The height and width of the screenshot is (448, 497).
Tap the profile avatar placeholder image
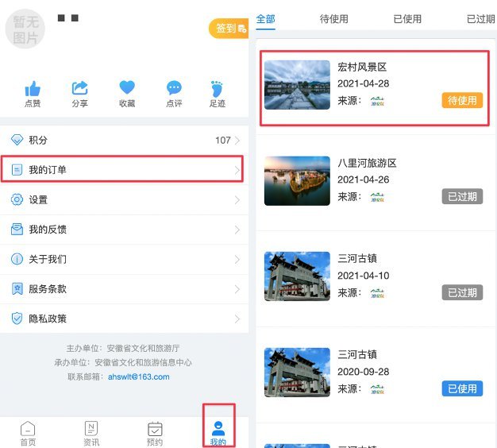pyautogui.click(x=25, y=28)
